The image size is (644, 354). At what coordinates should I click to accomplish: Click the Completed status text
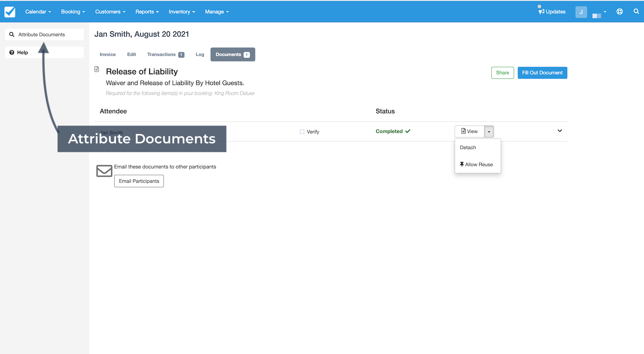389,131
